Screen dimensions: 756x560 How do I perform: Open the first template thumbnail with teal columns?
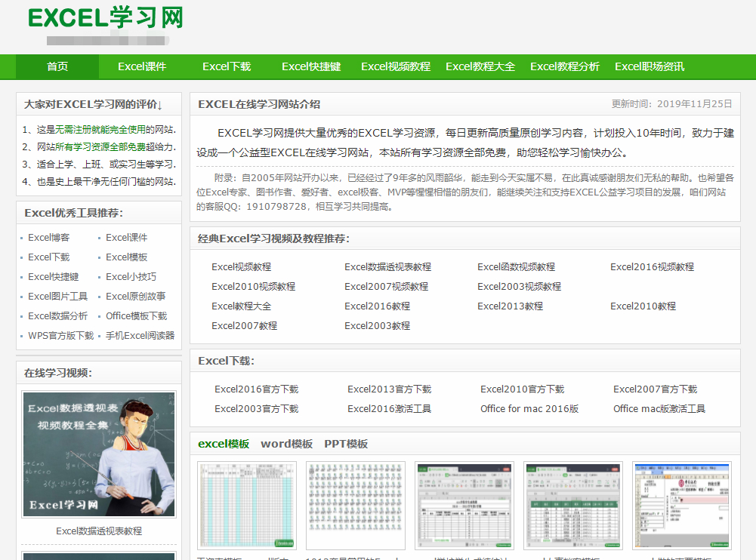(247, 506)
